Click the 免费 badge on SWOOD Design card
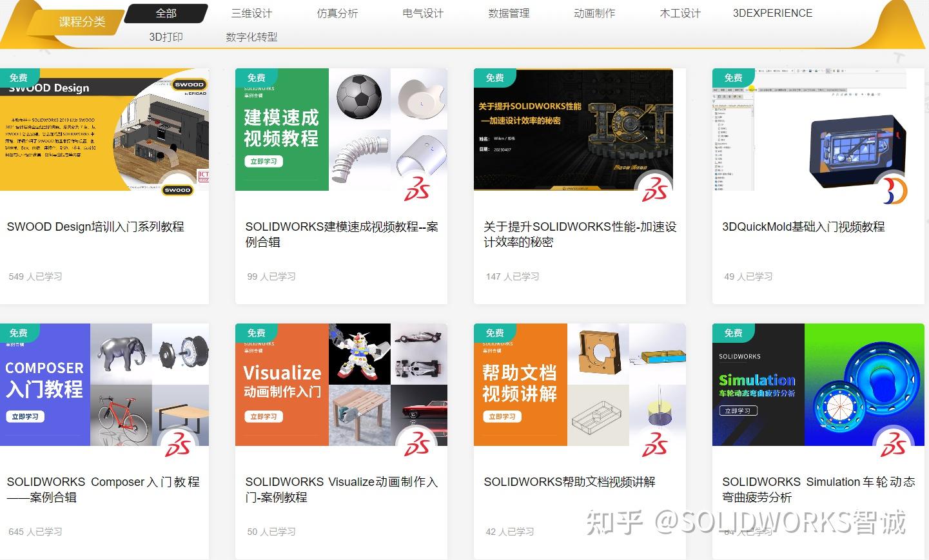The height and width of the screenshot is (560, 929). click(19, 77)
